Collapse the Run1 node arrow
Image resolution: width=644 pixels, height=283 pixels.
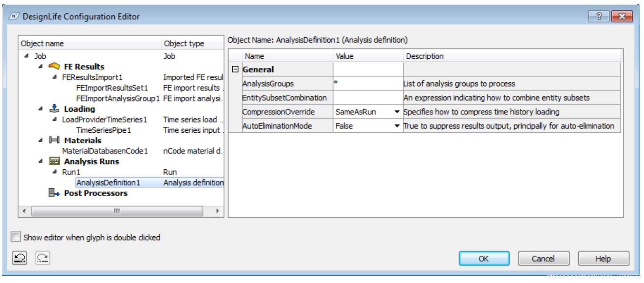[x=54, y=172]
